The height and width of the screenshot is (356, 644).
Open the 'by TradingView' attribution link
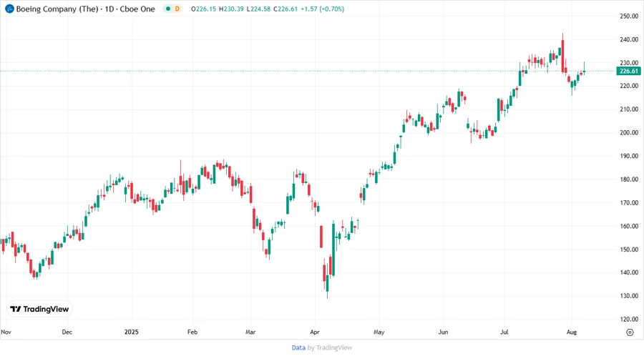330,347
